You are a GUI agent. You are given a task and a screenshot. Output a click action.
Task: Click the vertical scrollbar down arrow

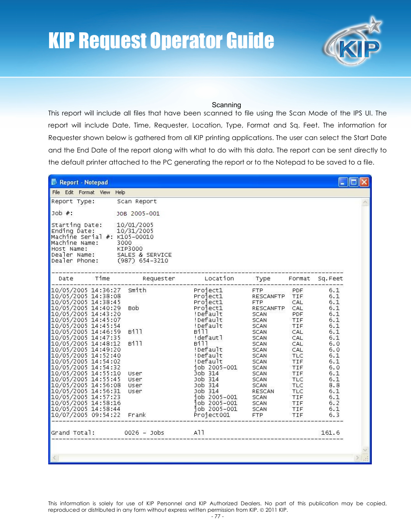(x=365, y=450)
